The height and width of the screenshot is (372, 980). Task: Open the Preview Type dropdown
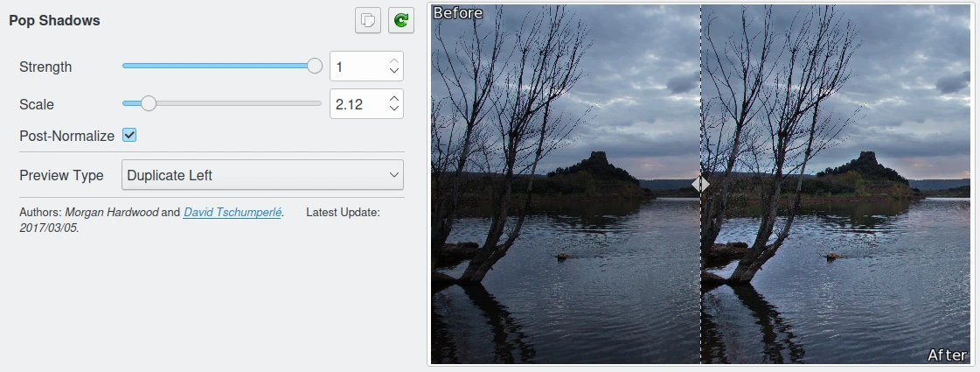pyautogui.click(x=262, y=175)
